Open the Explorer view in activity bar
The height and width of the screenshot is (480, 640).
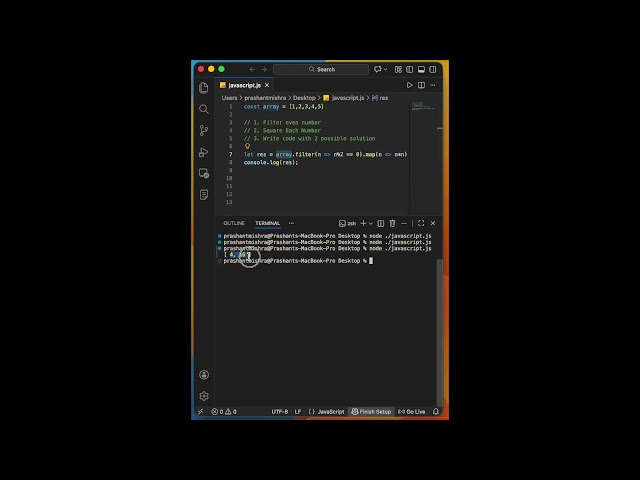204,88
